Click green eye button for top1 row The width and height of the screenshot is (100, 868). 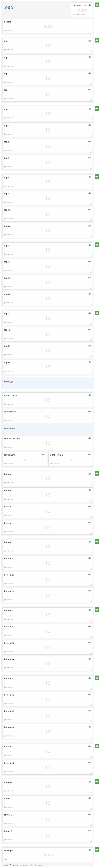point(97,40)
